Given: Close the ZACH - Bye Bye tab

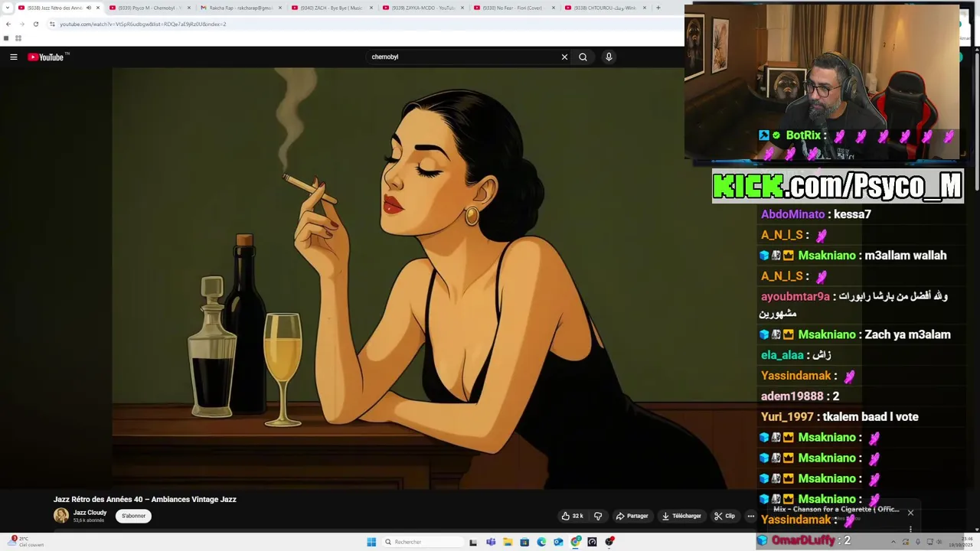Looking at the screenshot, I should pos(371,8).
